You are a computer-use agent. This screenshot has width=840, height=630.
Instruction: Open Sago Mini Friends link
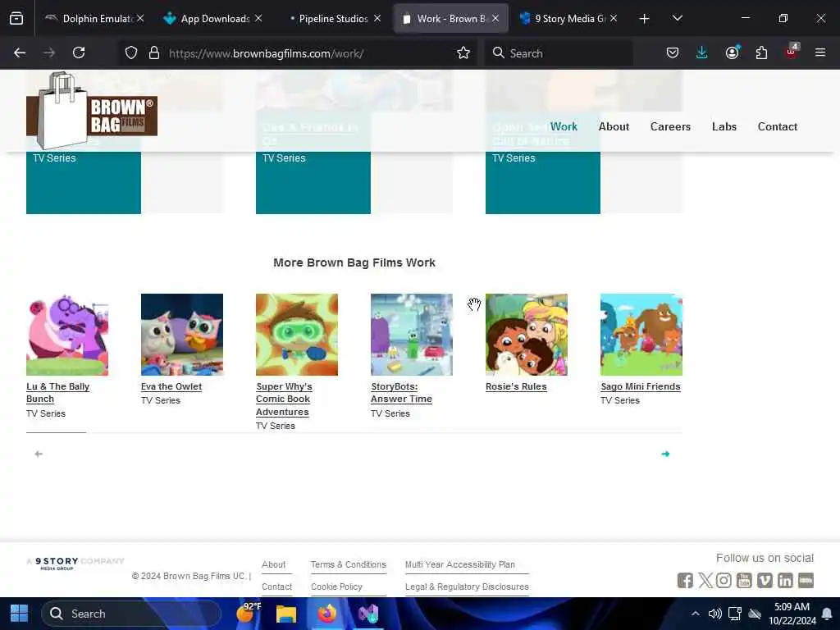[641, 386]
